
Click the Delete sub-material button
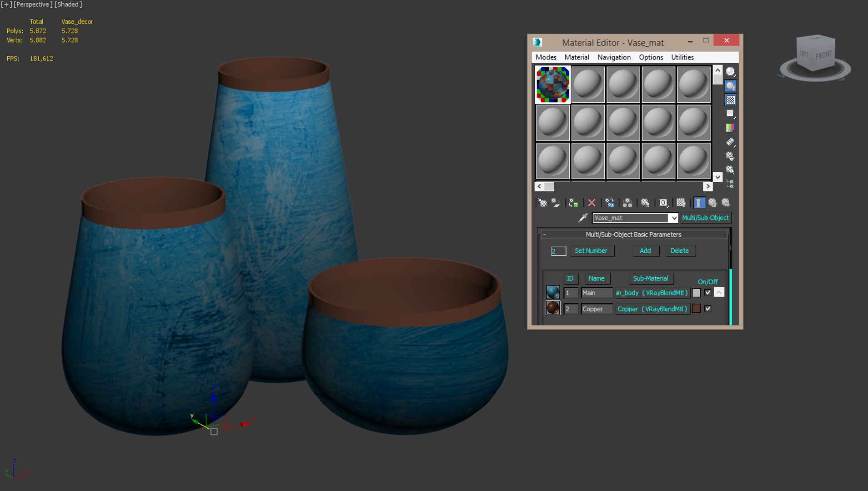pos(680,251)
